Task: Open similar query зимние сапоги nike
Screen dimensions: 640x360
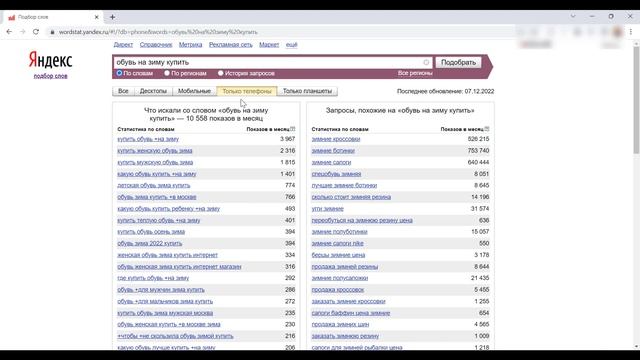Action: click(x=337, y=243)
